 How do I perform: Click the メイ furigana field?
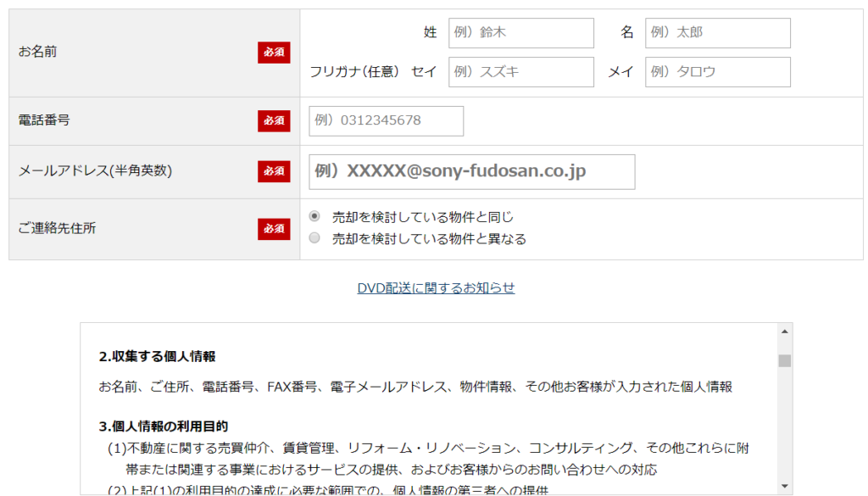click(x=717, y=72)
